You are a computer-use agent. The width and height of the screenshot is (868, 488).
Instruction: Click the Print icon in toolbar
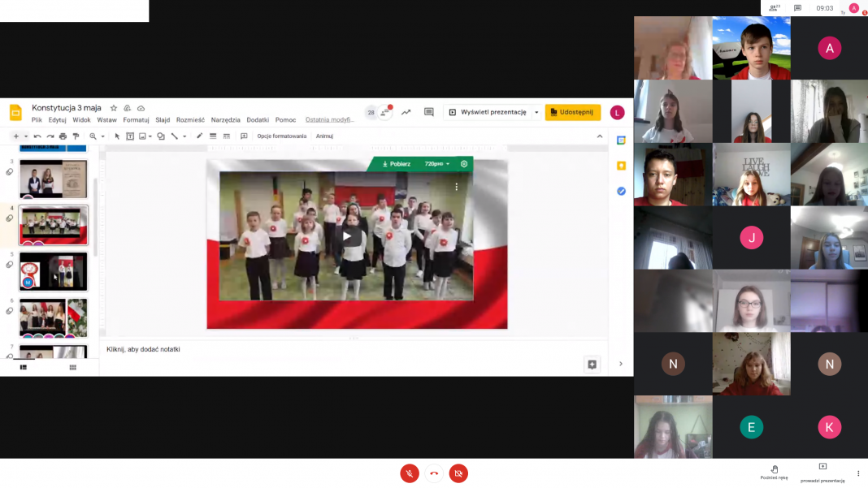63,136
